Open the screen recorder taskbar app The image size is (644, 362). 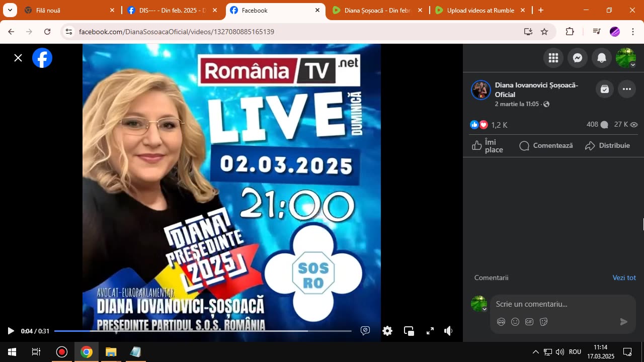click(62, 352)
